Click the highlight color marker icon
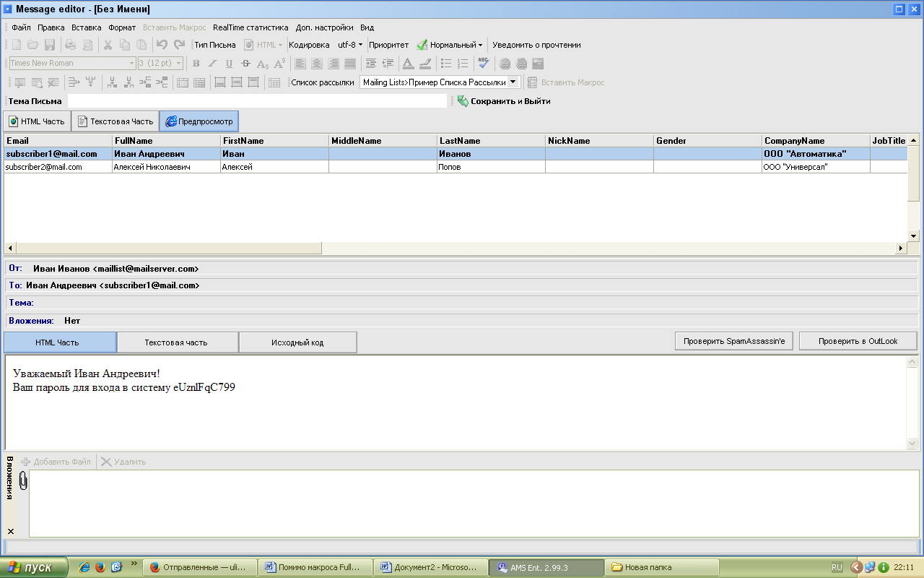The height and width of the screenshot is (578, 924). pyautogui.click(x=425, y=64)
